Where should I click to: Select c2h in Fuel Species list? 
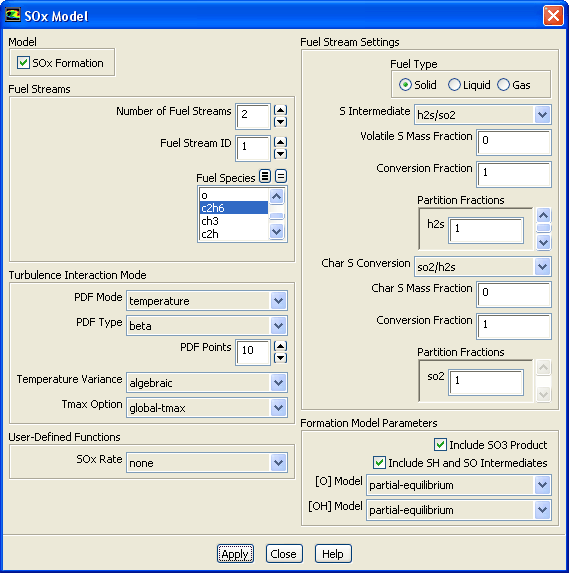coord(234,234)
